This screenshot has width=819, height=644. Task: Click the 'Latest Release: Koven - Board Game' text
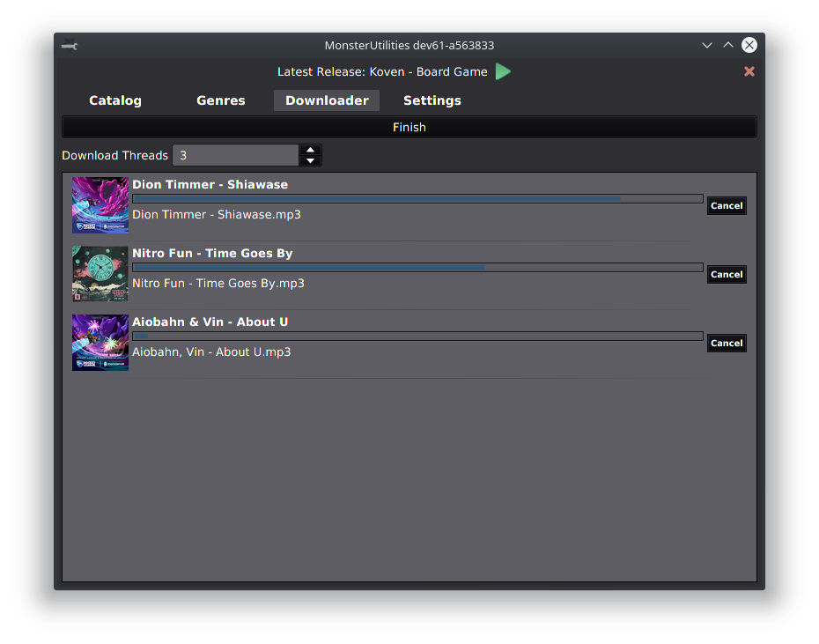pyautogui.click(x=382, y=72)
